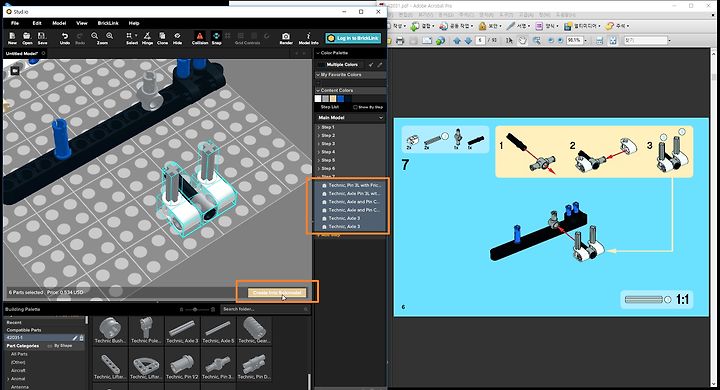Pick the blue content color swatch
This screenshot has width=720, height=390.
(x=340, y=99)
